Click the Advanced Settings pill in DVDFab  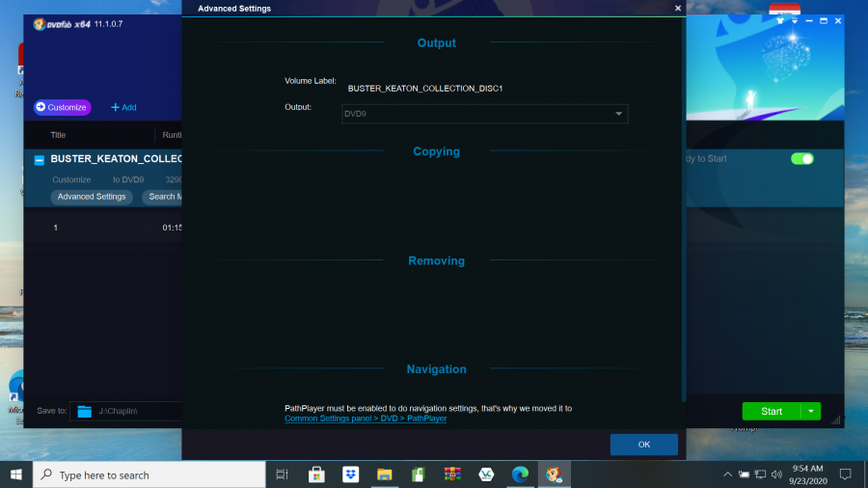point(92,197)
